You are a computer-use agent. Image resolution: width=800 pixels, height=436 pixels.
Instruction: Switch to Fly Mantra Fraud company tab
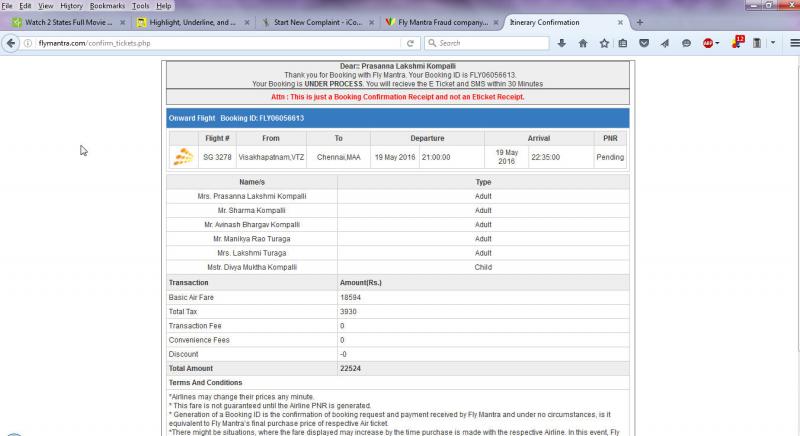pos(442,22)
